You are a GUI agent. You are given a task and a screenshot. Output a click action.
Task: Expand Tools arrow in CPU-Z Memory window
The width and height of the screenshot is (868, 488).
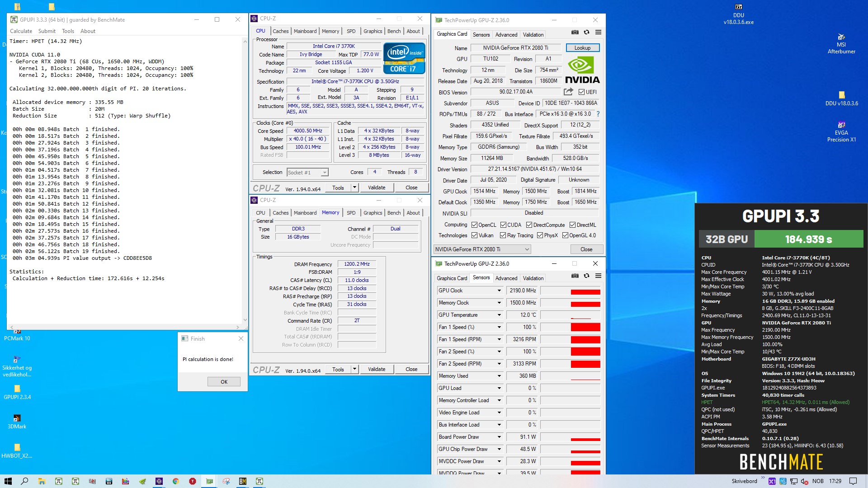coord(355,369)
